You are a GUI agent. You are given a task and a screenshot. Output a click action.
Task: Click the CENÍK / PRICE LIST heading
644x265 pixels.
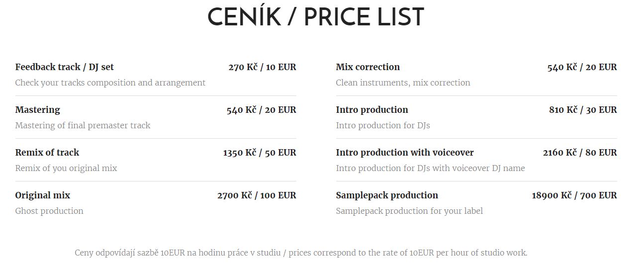[x=315, y=18]
